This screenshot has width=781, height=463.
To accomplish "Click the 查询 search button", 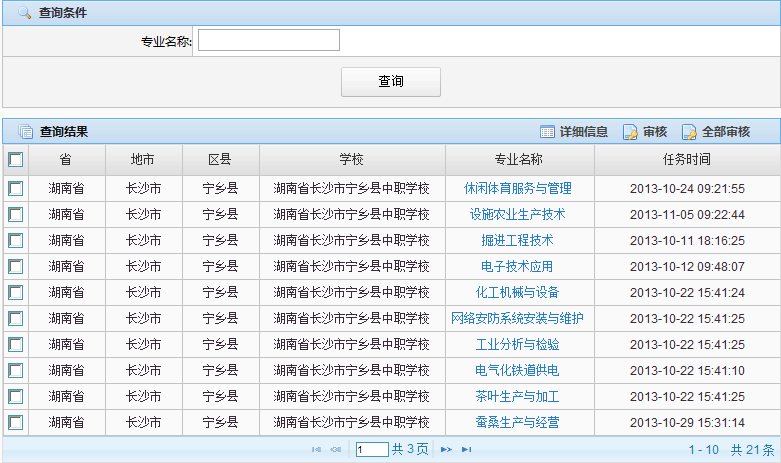I will pyautogui.click(x=391, y=82).
